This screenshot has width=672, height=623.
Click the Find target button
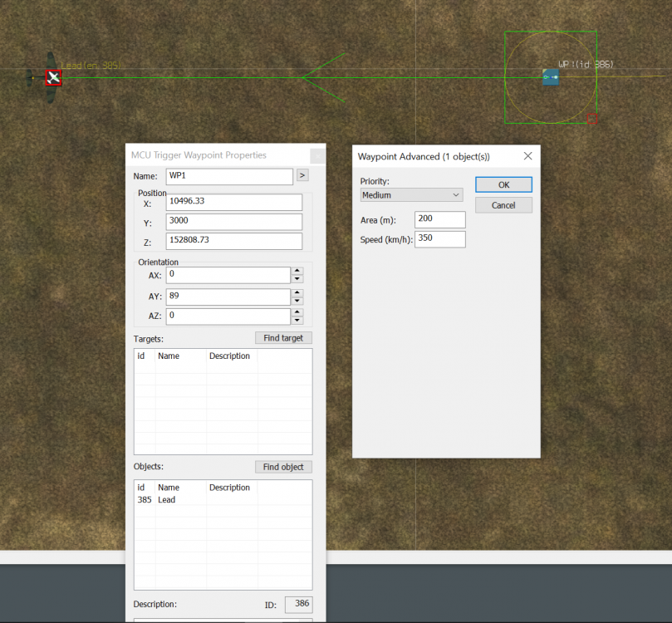click(x=283, y=338)
